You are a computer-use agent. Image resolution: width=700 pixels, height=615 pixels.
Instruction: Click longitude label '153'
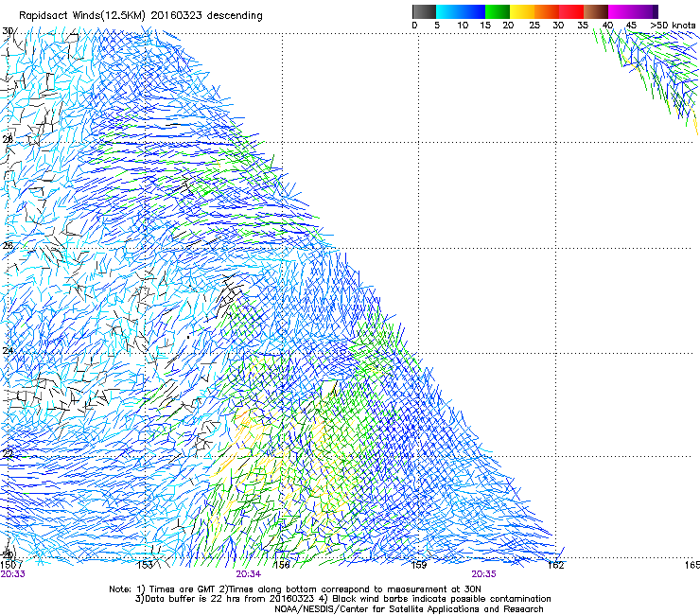(x=145, y=565)
